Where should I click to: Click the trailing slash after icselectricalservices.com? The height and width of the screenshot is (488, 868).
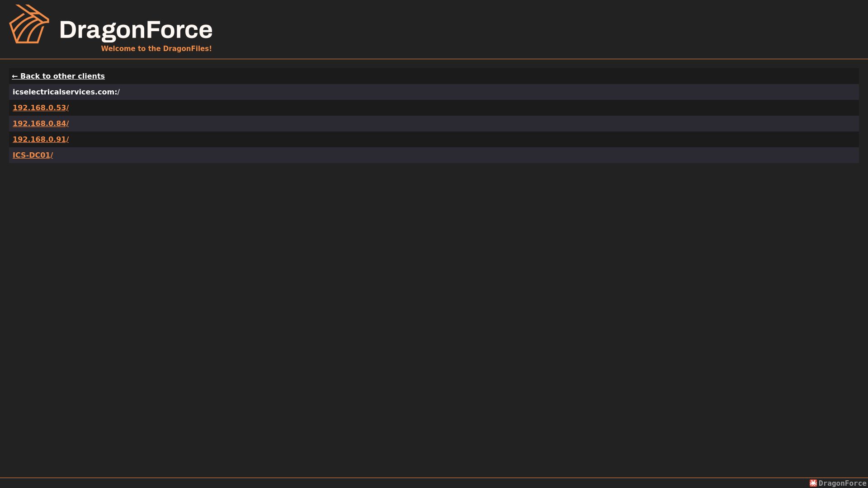pyautogui.click(x=118, y=92)
